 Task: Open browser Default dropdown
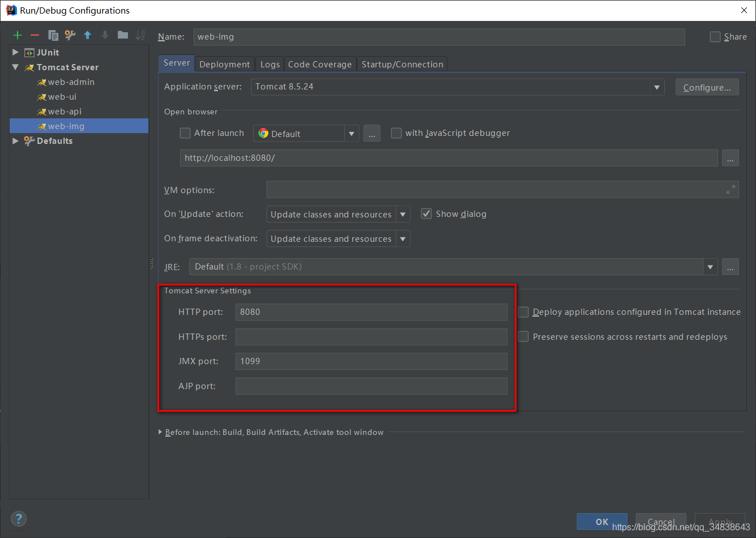(352, 134)
